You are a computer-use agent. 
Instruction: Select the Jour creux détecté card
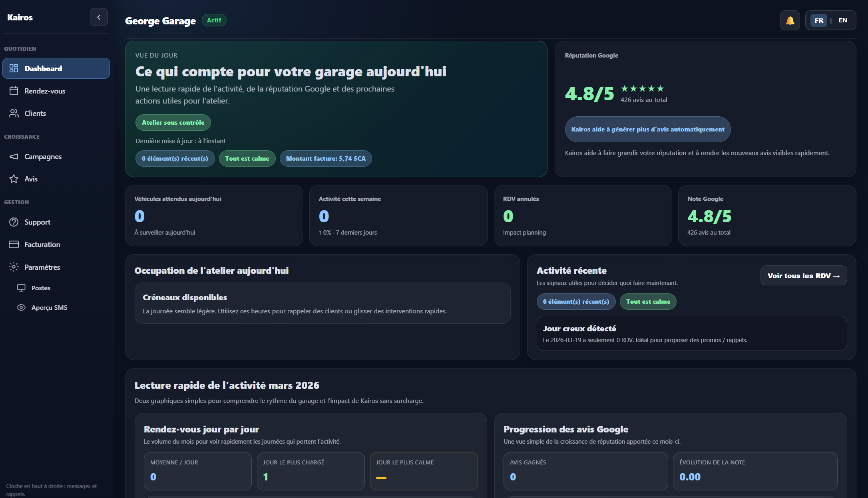click(692, 333)
